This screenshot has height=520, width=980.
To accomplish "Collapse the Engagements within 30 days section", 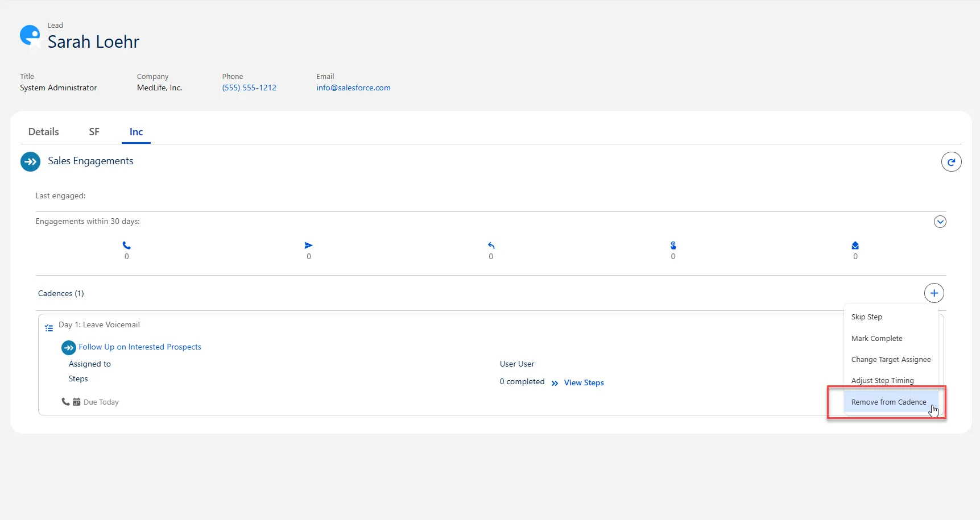I will pos(940,222).
